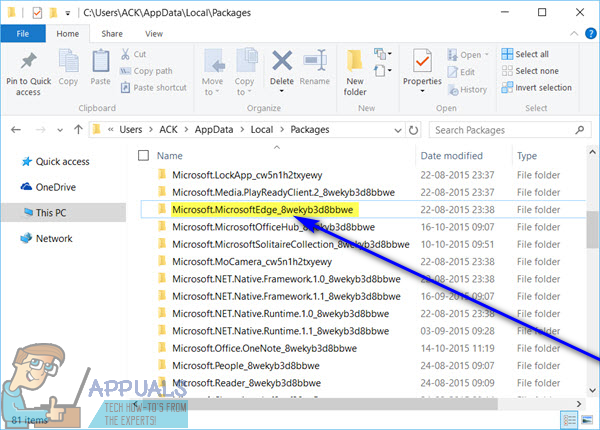Image resolution: width=600 pixels, height=430 pixels.
Task: Click the Copy icon in Clipboard group
Action: tap(68, 61)
